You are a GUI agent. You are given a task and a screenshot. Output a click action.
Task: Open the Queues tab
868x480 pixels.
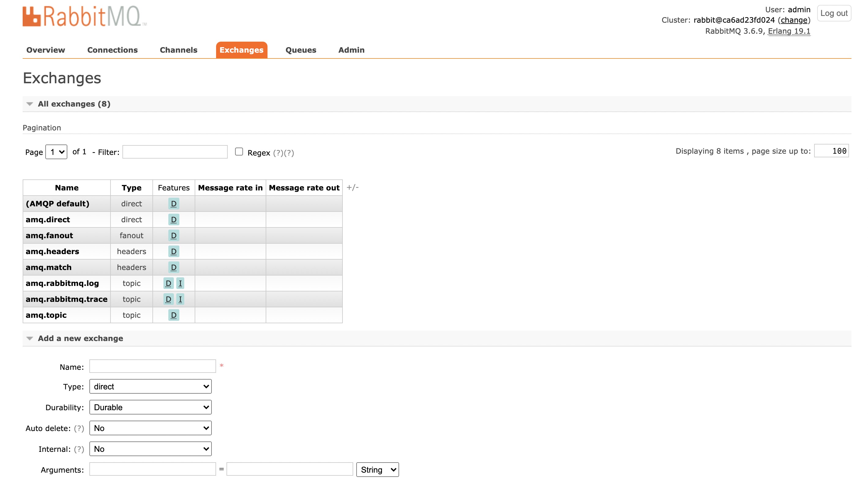(x=301, y=50)
